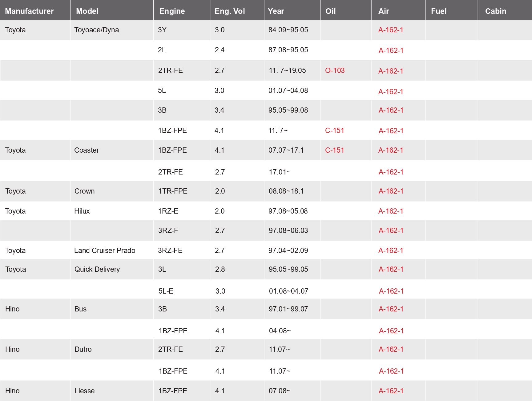Click the 1TR-FPE engine cell
This screenshot has width=532, height=401.
173,191
